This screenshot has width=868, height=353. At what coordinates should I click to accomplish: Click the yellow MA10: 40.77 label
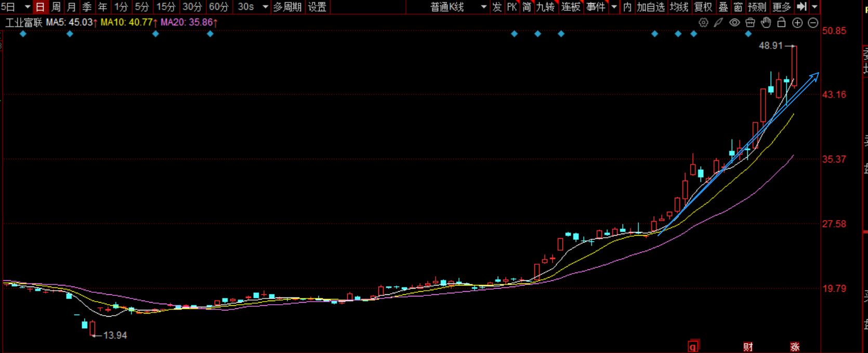coord(129,22)
